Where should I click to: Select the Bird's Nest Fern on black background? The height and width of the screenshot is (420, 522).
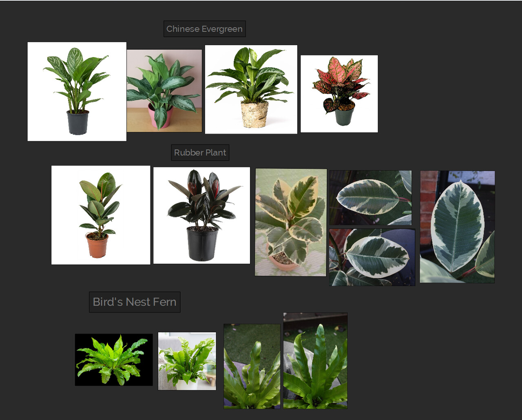pos(114,360)
